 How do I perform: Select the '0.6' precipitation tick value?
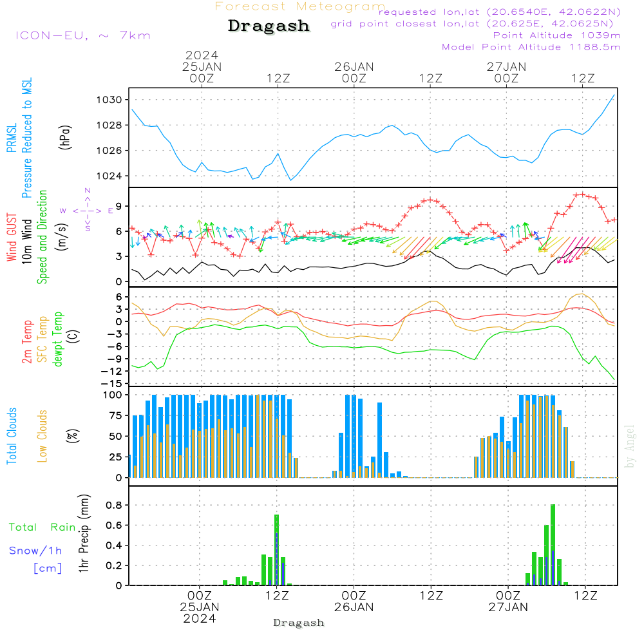[x=113, y=526]
